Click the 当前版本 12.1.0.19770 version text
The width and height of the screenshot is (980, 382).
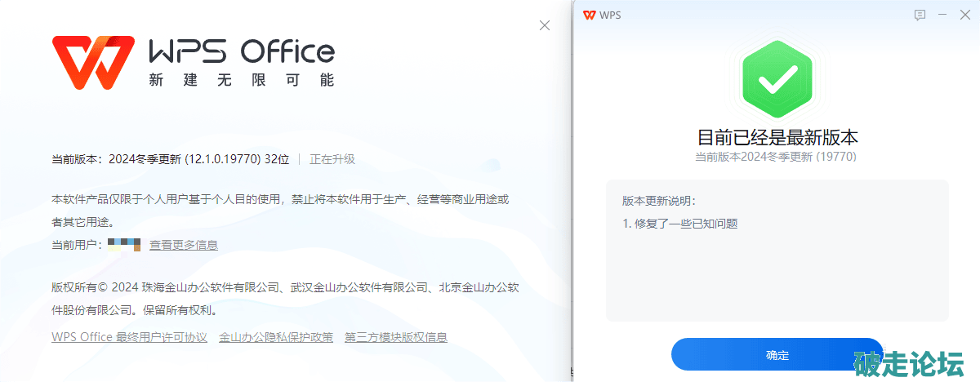(x=170, y=159)
